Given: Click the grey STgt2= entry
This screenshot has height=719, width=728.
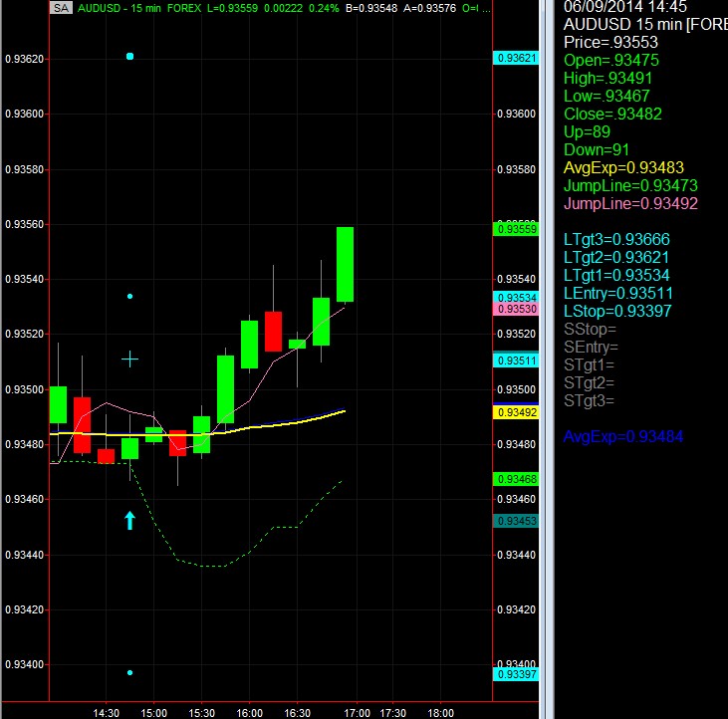Looking at the screenshot, I should [x=589, y=383].
